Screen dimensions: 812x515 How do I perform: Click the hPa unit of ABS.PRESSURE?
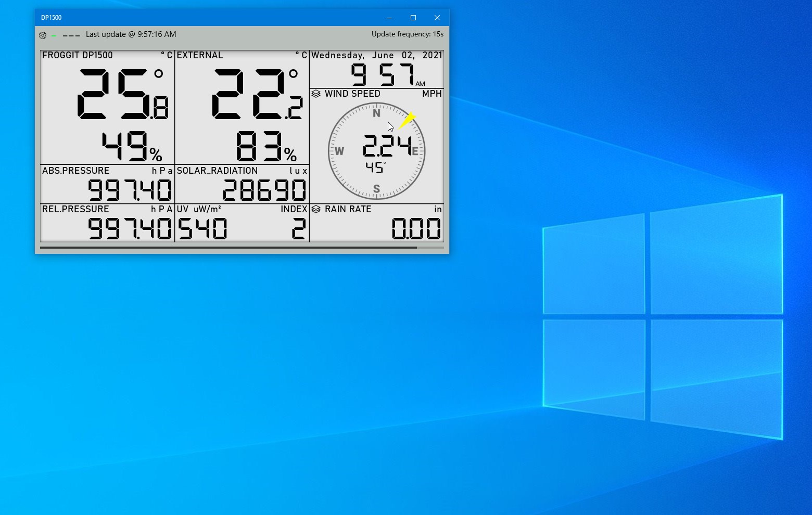tap(162, 171)
